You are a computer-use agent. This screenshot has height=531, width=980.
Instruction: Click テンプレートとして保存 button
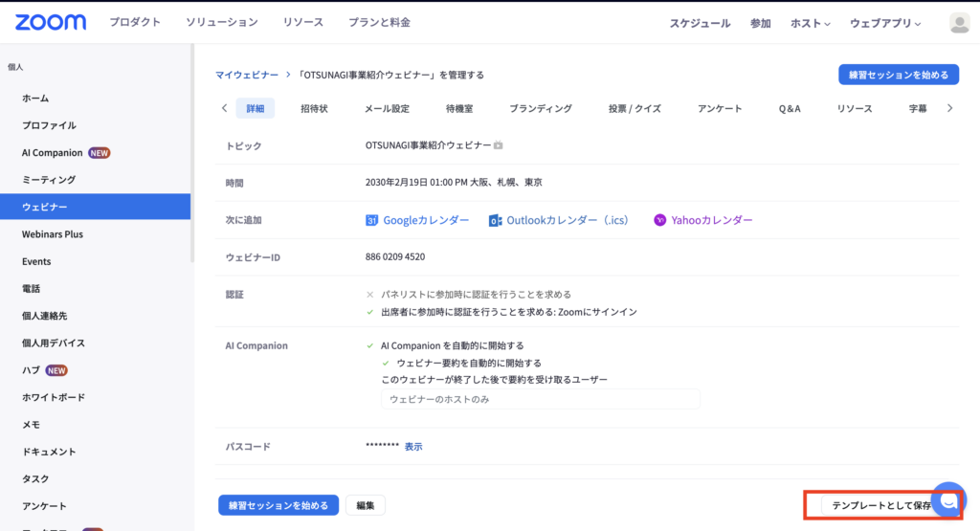pos(880,505)
